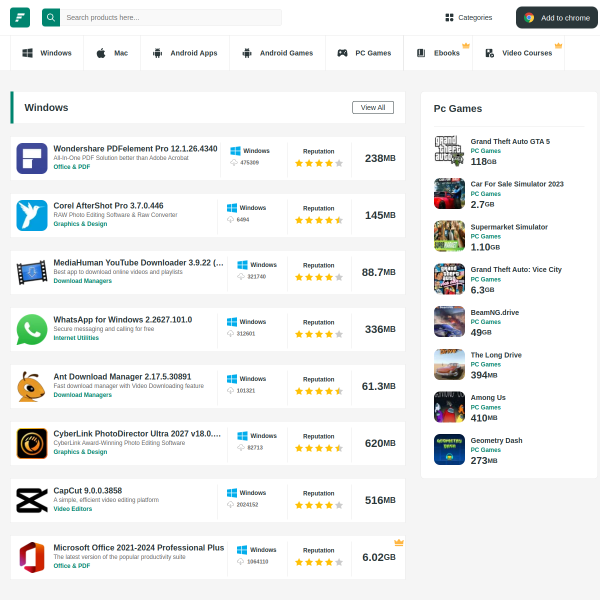The width and height of the screenshot is (600, 600).
Task: Click Wondershare PDFelement Pro app icon
Action: pyautogui.click(x=32, y=158)
